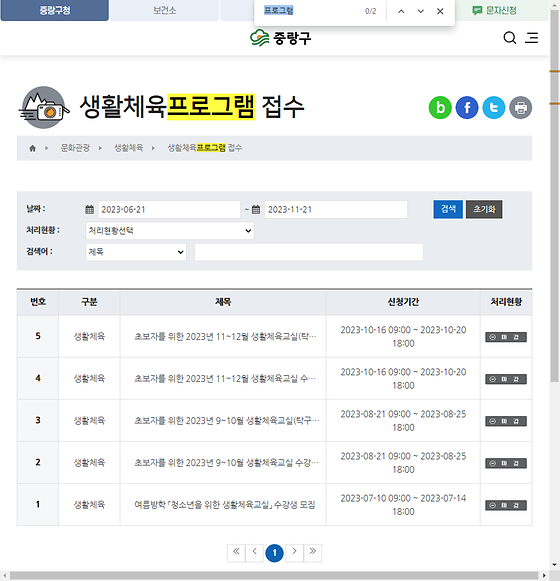Go to next page arrow in pagination
The image size is (560, 581).
pos(294,553)
